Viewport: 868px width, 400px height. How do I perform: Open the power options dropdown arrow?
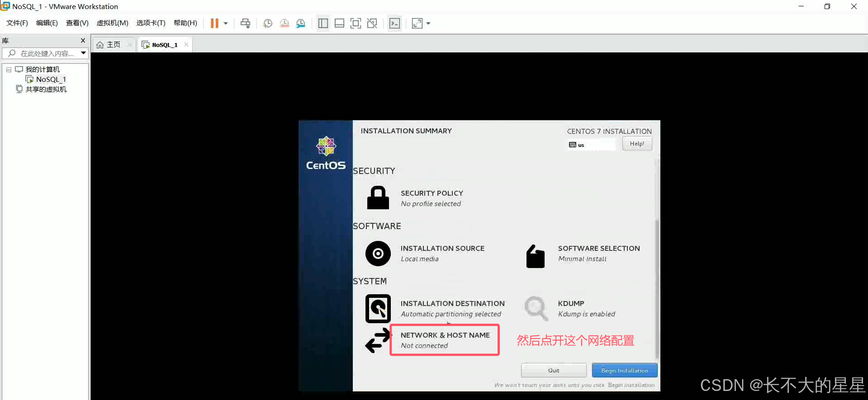226,23
